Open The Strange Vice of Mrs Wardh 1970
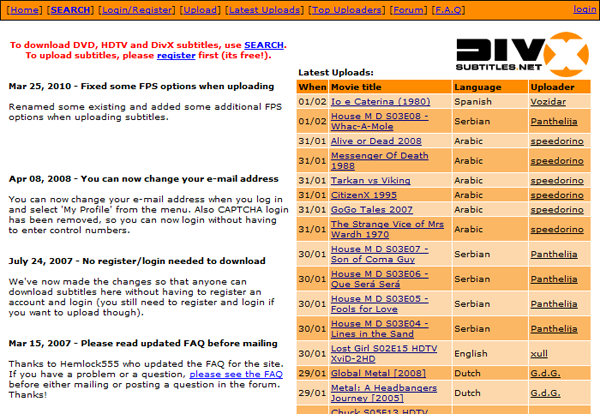The image size is (600, 414). click(x=387, y=229)
